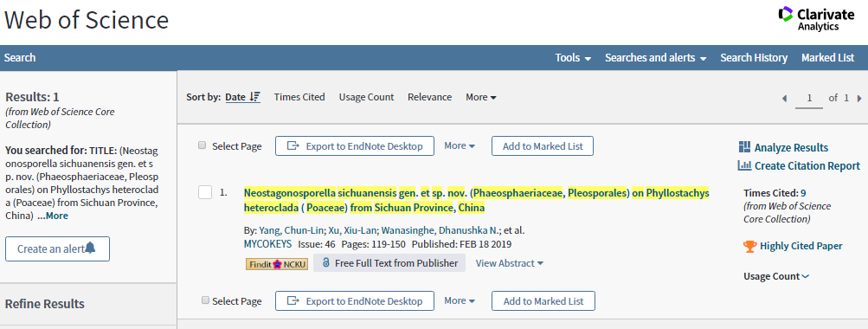Click the Findit NCKU badge
868x329 pixels.
(277, 264)
